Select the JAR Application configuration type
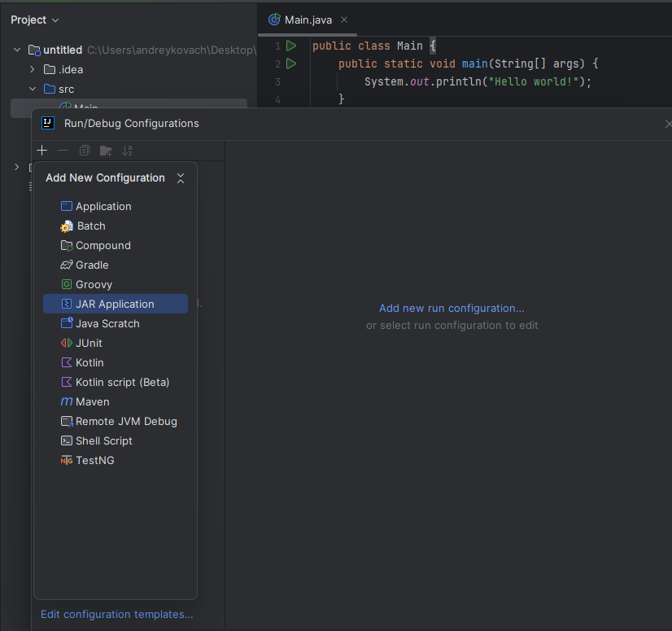The image size is (672, 631). click(116, 304)
